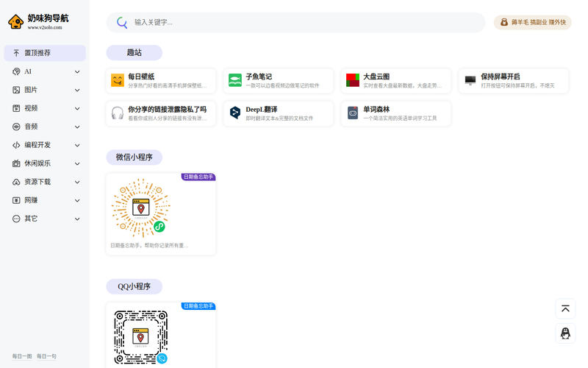Open the 每日壁纸 smiley icon
The width and height of the screenshot is (588, 368).
coord(118,80)
